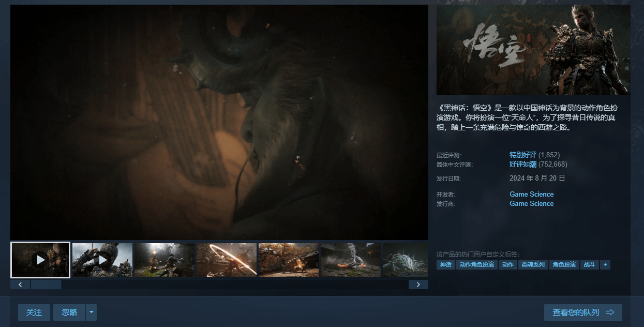Select the 类魂系列 tag

pyautogui.click(x=533, y=264)
